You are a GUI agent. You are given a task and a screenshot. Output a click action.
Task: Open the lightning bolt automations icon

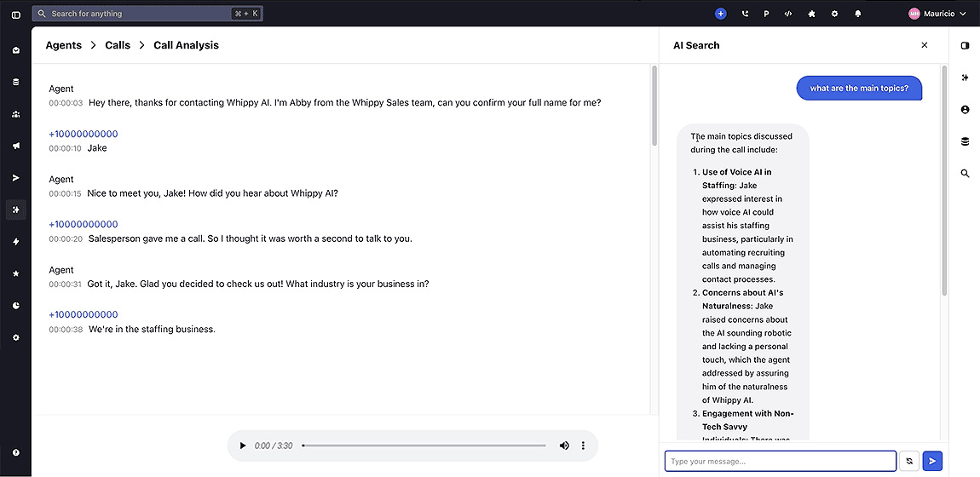pyautogui.click(x=15, y=242)
